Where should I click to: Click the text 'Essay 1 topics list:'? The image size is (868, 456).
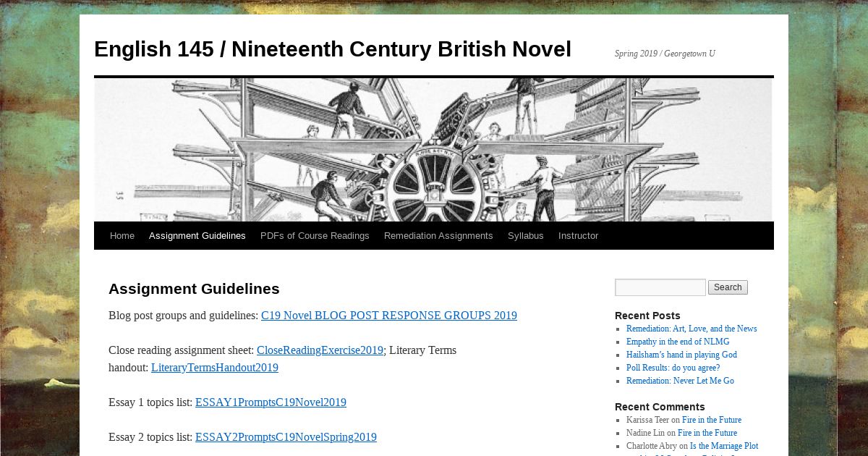pos(150,402)
